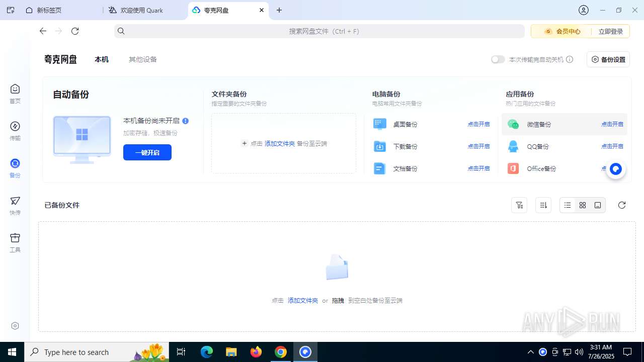Click the floating blue assistant bubble
Image resolution: width=644 pixels, height=362 pixels.
(616, 169)
